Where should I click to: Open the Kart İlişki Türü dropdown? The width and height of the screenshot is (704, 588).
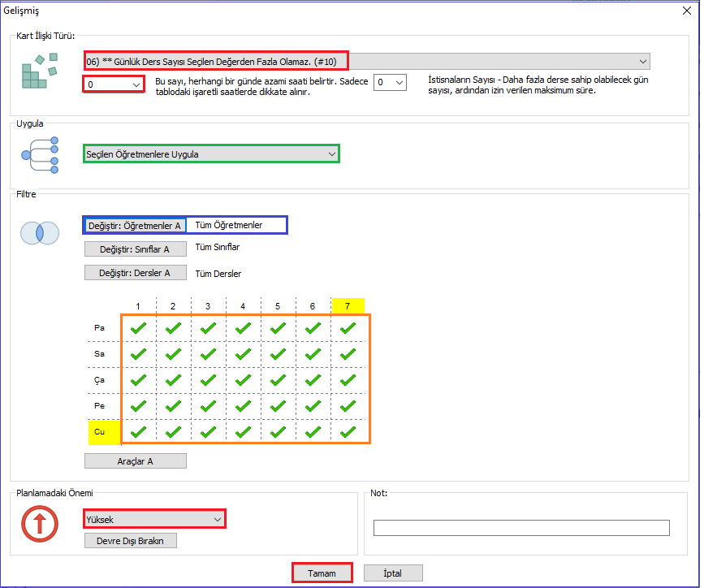pos(367,62)
